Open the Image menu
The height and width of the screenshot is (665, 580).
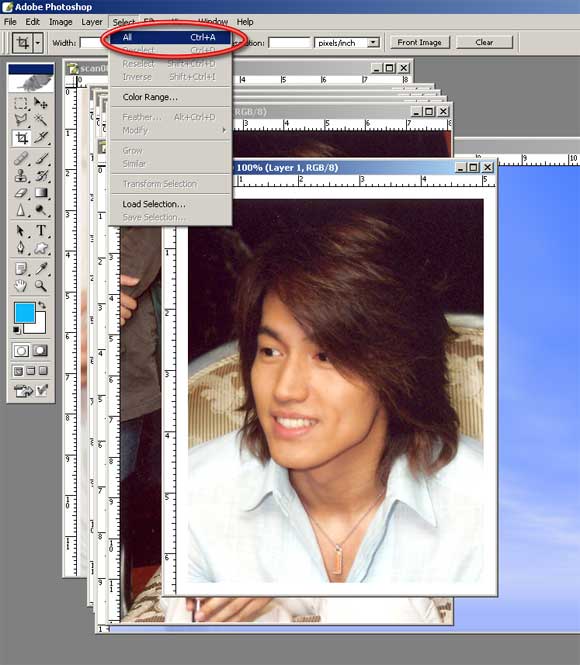coord(61,22)
